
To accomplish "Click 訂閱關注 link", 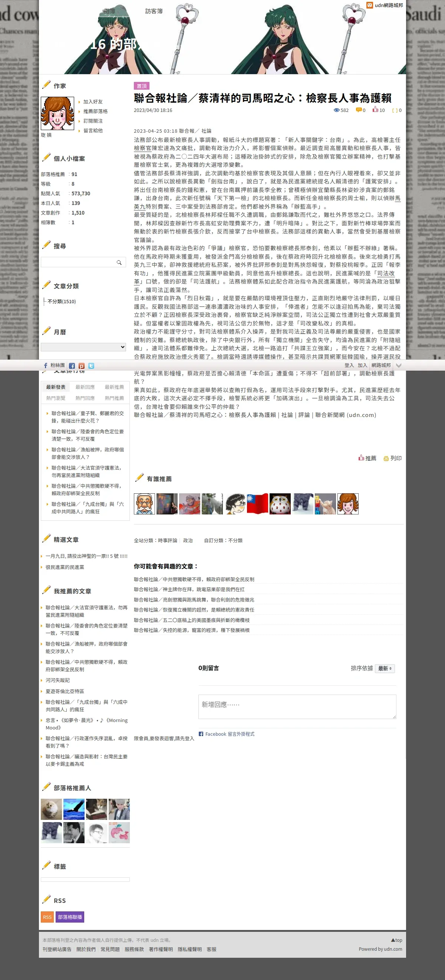I will pos(93,121).
